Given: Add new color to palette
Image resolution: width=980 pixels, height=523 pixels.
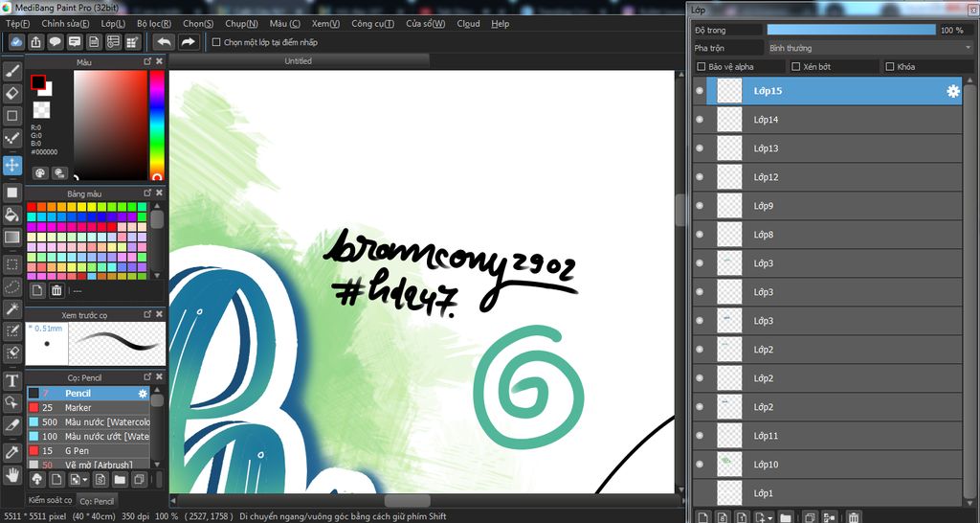Looking at the screenshot, I should pos(37,290).
